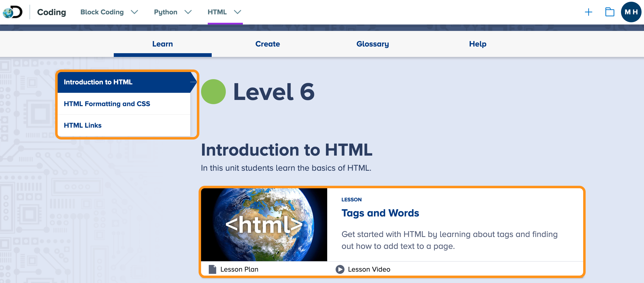
Task: Click the plus icon to create new
Action: [588, 12]
